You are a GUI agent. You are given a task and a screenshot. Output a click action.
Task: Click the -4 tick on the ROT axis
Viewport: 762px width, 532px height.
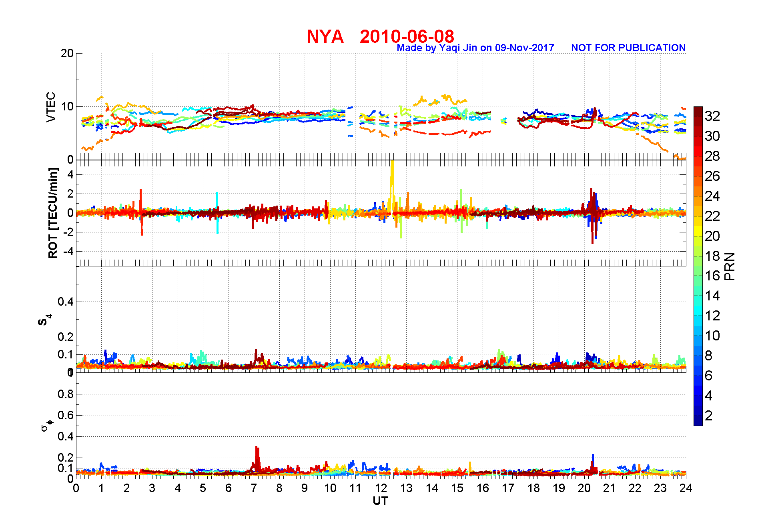[68, 251]
